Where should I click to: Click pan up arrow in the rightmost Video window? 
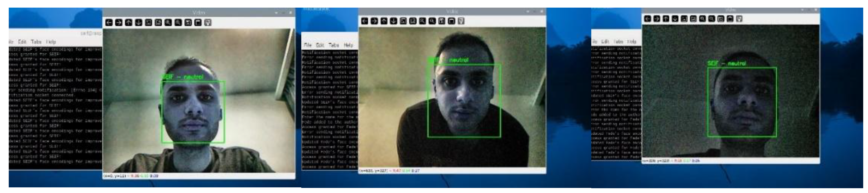pos(666,19)
